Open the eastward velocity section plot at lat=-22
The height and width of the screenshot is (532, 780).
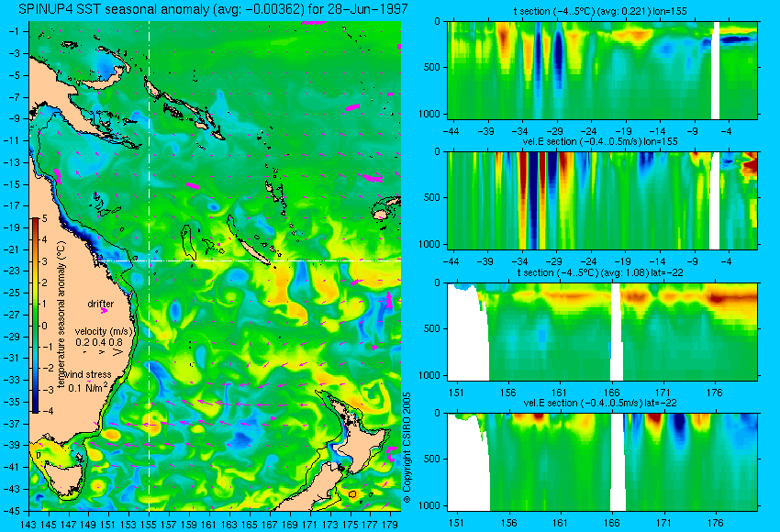coord(602,462)
